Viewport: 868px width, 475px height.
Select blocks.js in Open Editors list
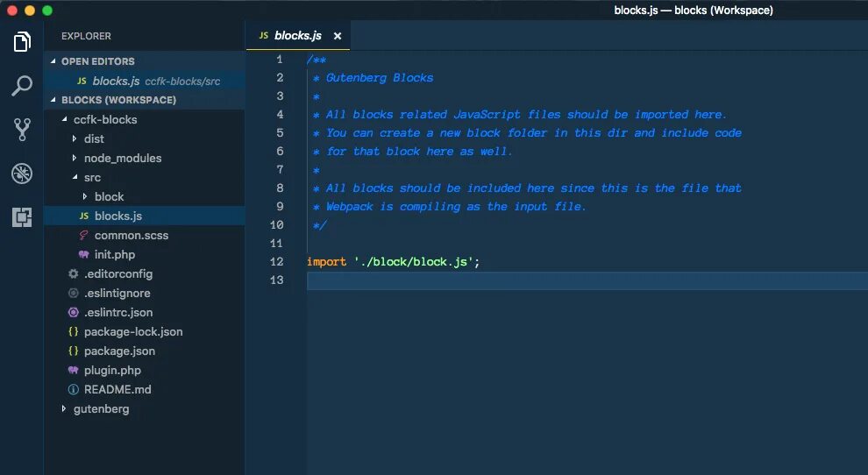(x=144, y=81)
